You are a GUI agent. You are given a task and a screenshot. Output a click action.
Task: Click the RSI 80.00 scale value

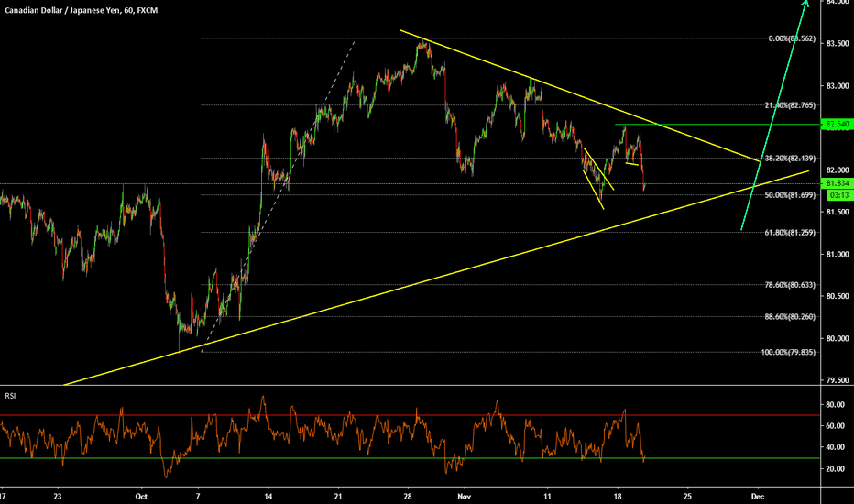click(x=837, y=404)
